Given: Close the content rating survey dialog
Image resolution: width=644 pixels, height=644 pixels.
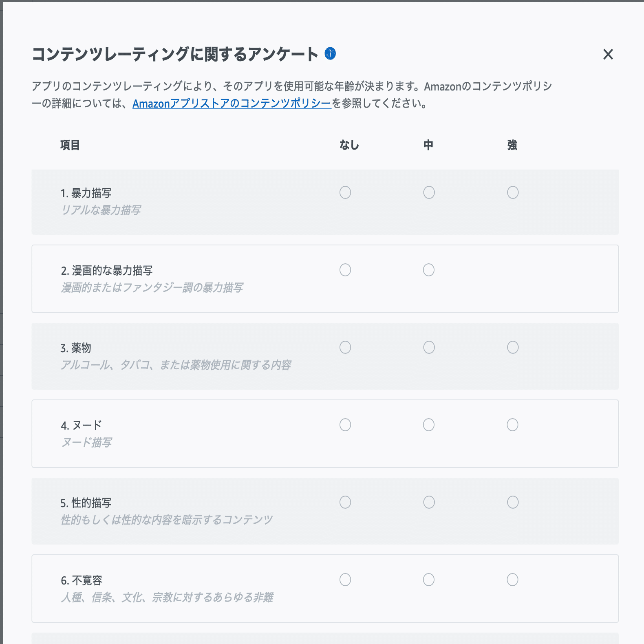Looking at the screenshot, I should [x=609, y=55].
